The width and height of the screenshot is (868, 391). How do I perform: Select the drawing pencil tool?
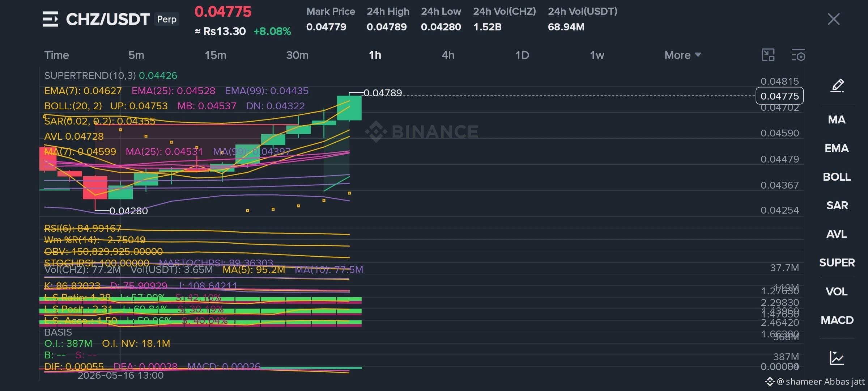click(x=837, y=86)
